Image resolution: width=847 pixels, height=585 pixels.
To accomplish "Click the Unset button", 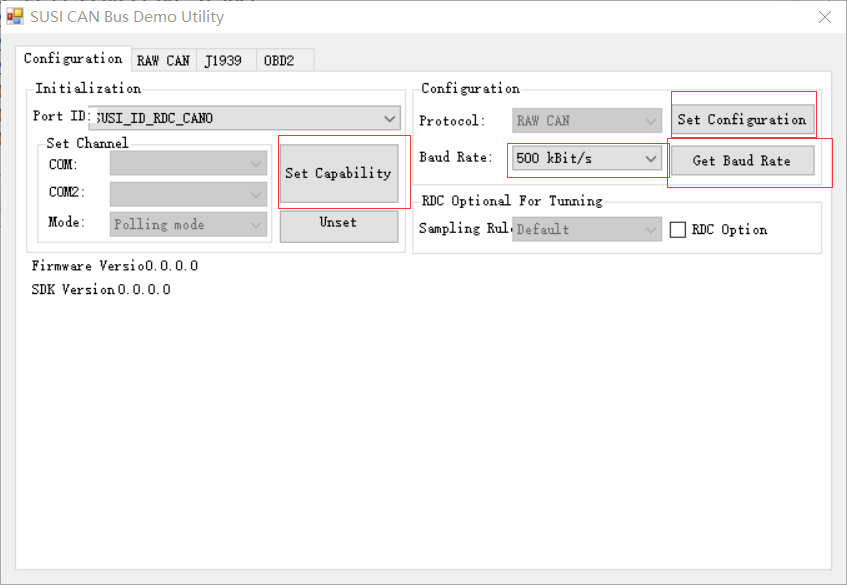I will point(339,226).
